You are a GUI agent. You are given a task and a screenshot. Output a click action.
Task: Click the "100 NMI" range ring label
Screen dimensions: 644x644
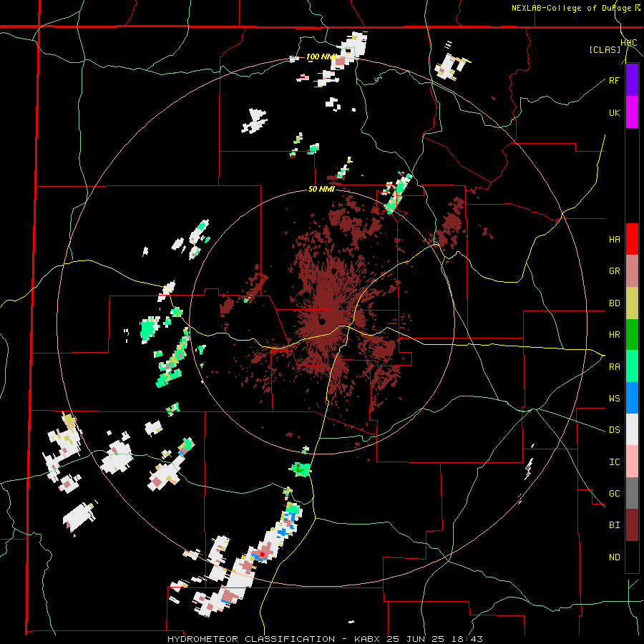point(321,57)
